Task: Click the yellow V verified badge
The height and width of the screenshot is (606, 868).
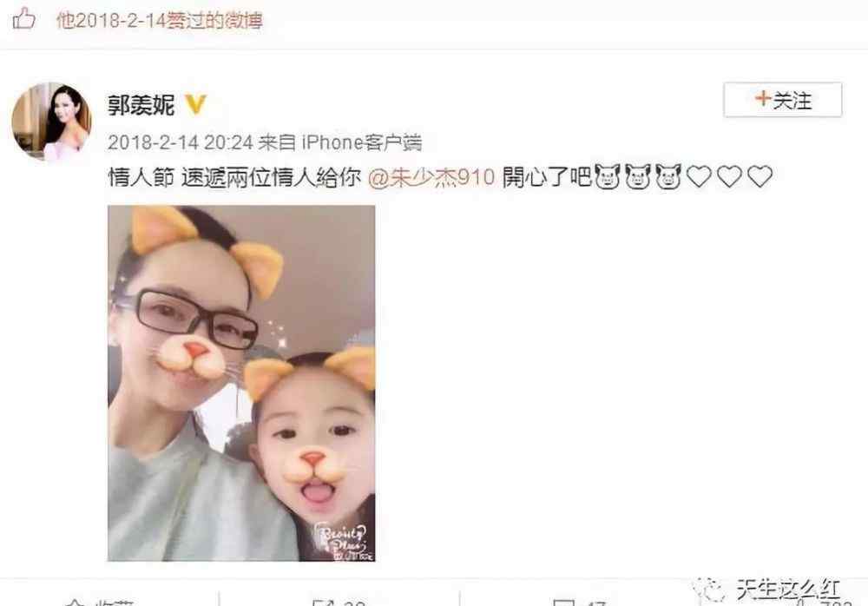Action: click(194, 104)
